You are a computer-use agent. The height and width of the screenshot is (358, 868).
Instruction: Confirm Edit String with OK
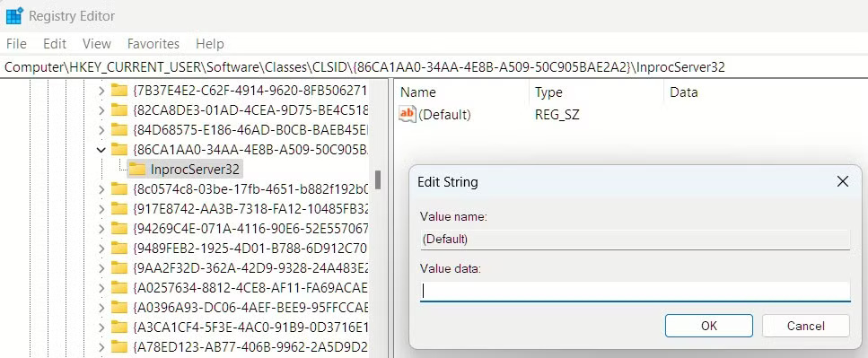[709, 326]
